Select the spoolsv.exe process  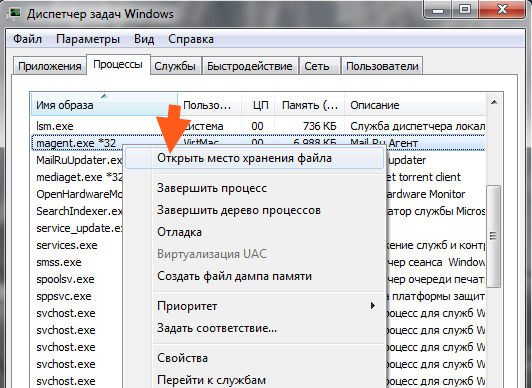click(x=65, y=279)
